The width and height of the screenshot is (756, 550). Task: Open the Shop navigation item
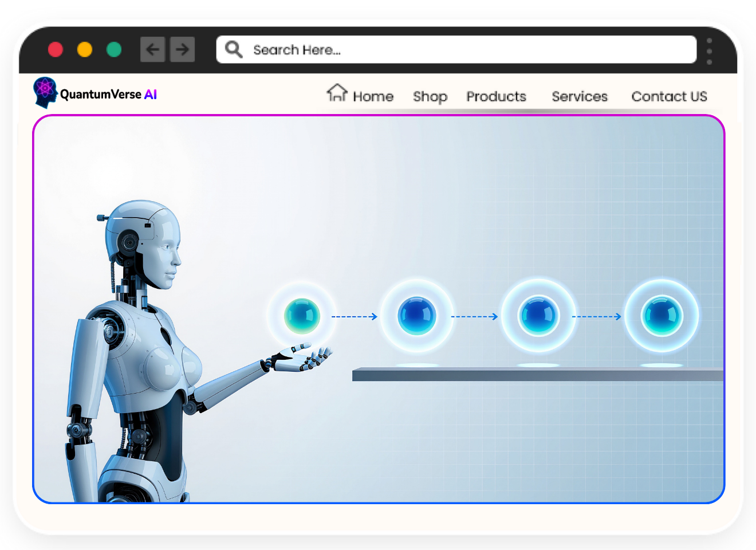click(x=430, y=97)
